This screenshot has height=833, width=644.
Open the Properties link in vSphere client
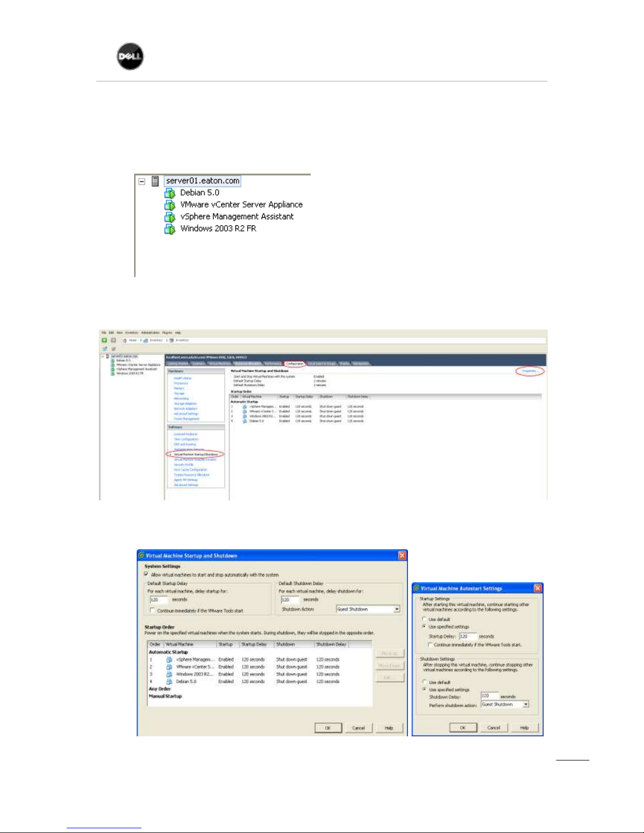(529, 371)
